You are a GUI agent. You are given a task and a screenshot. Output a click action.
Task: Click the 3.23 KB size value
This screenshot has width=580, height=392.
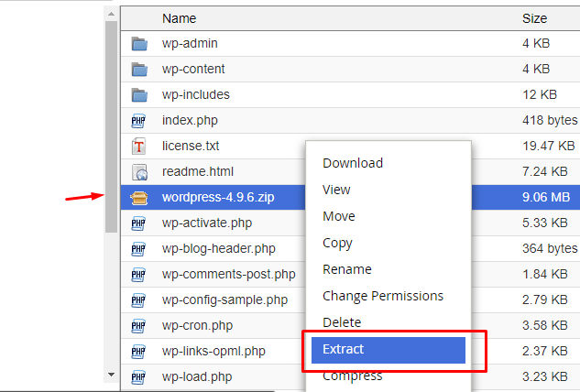click(x=545, y=376)
